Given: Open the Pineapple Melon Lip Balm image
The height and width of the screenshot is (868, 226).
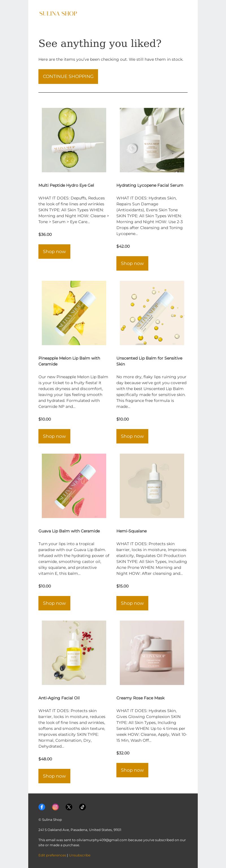Looking at the screenshot, I should 74,313.
